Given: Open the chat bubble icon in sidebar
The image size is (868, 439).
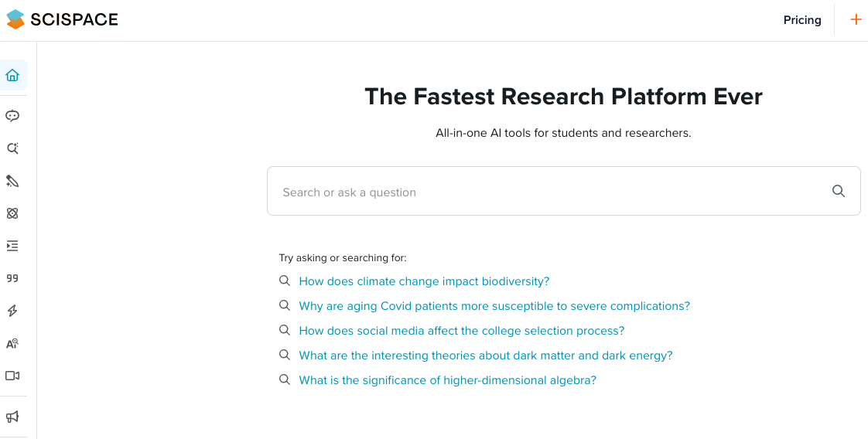Looking at the screenshot, I should (12, 116).
